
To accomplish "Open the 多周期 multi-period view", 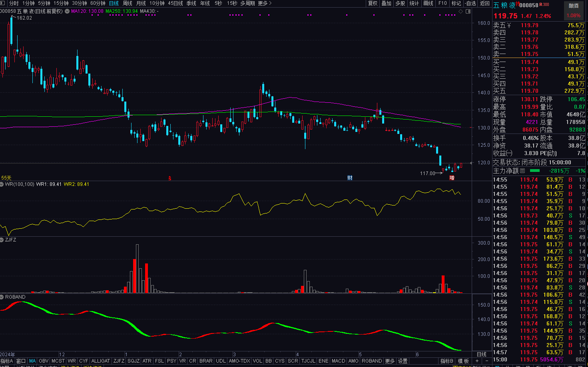I will [247, 3].
